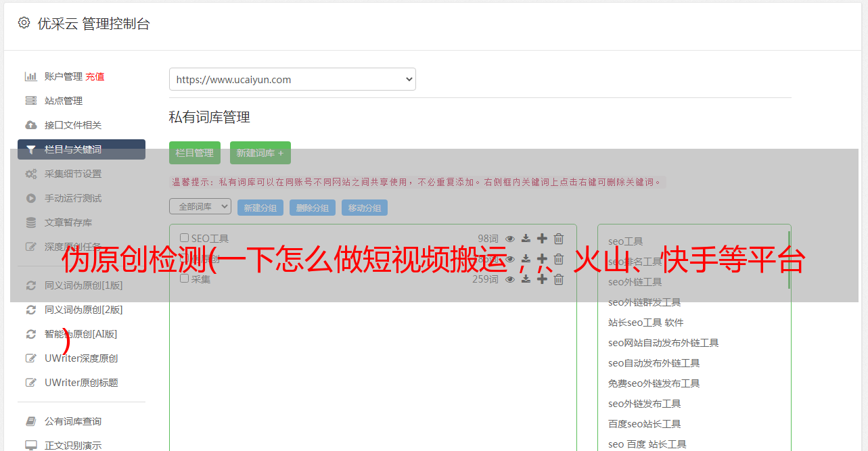Screen dimensions: 868x451
Task: Select the keyword seo 百度 站长工具
Action: (x=647, y=444)
